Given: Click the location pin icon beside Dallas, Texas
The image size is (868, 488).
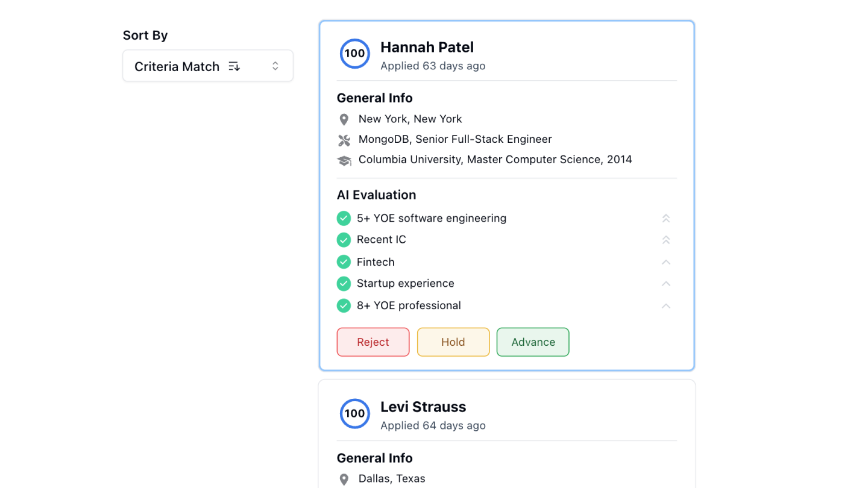Looking at the screenshot, I should [344, 480].
